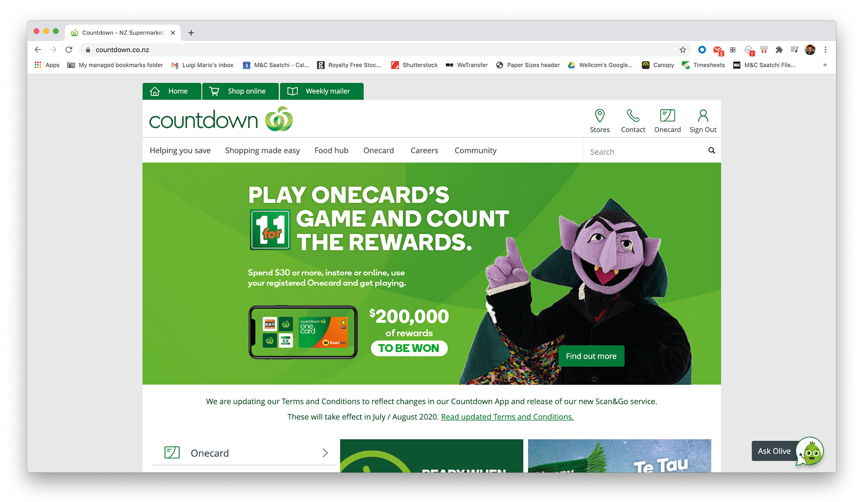This screenshot has width=868, height=502.
Task: Reload the page
Action: tap(69, 50)
